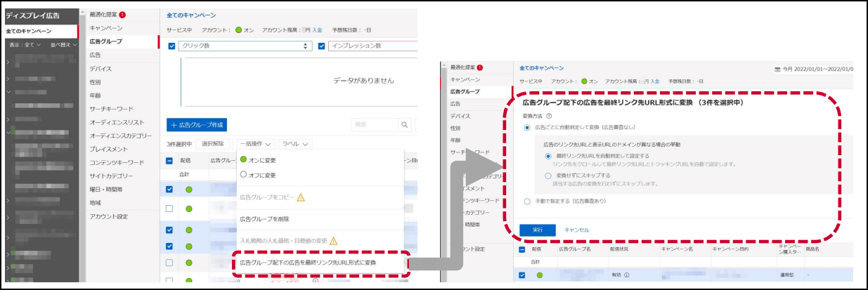Select radio 手動で指定する（広告審査あり）

tap(528, 202)
